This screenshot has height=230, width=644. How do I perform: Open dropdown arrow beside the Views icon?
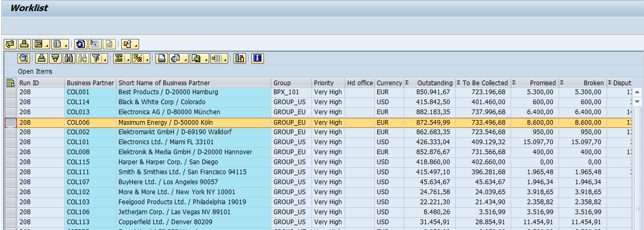point(184,58)
